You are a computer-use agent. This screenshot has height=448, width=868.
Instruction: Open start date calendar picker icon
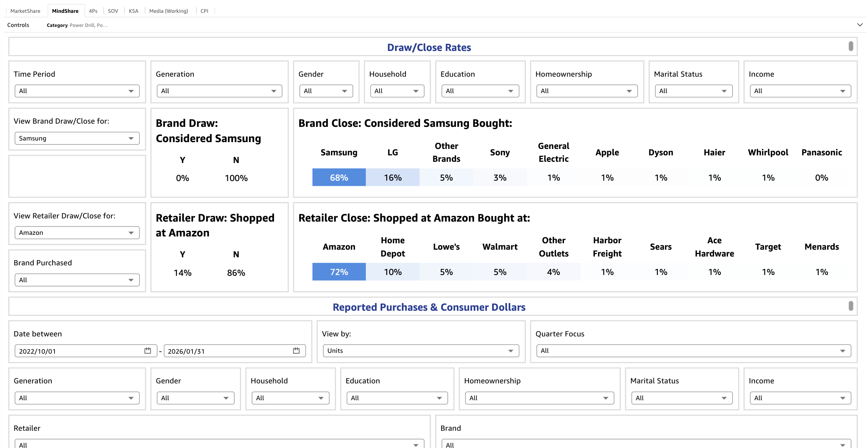(x=148, y=351)
